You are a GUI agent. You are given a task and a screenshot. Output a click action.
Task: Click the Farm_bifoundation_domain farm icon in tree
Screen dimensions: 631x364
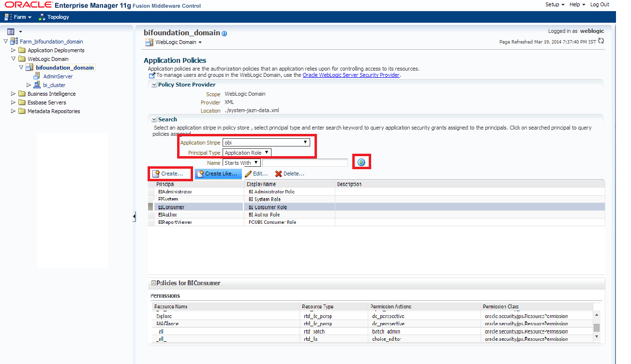14,41
